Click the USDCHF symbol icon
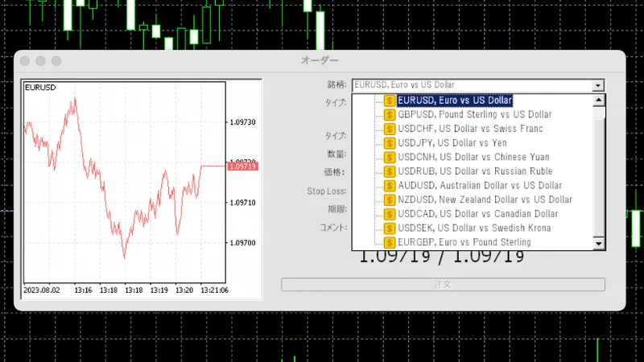Screen dimensions: 644x362 (x=390, y=129)
